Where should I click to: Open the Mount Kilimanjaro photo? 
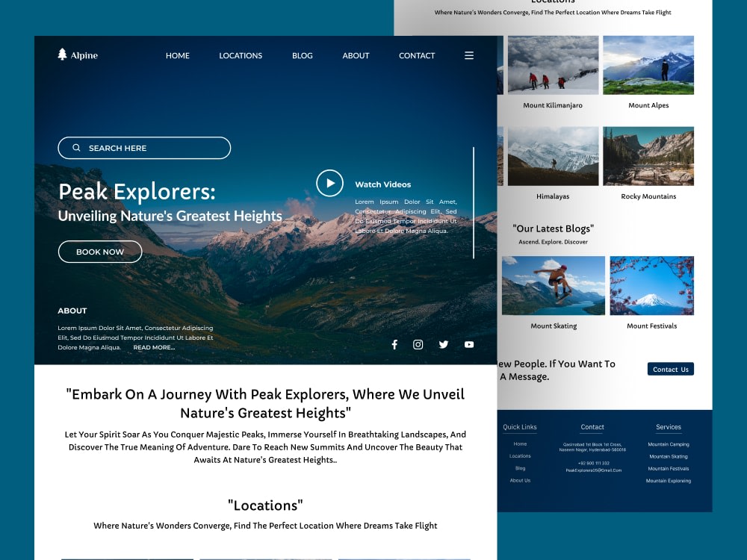point(553,65)
